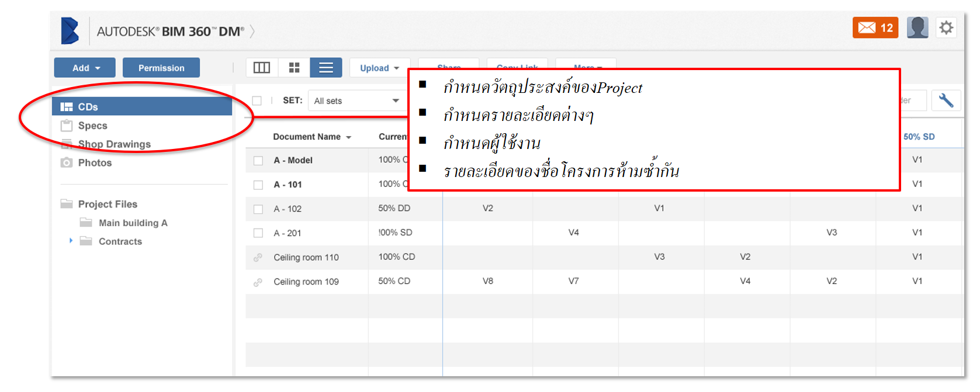Click version V7 in Ceiling room 109 row

pos(574,281)
